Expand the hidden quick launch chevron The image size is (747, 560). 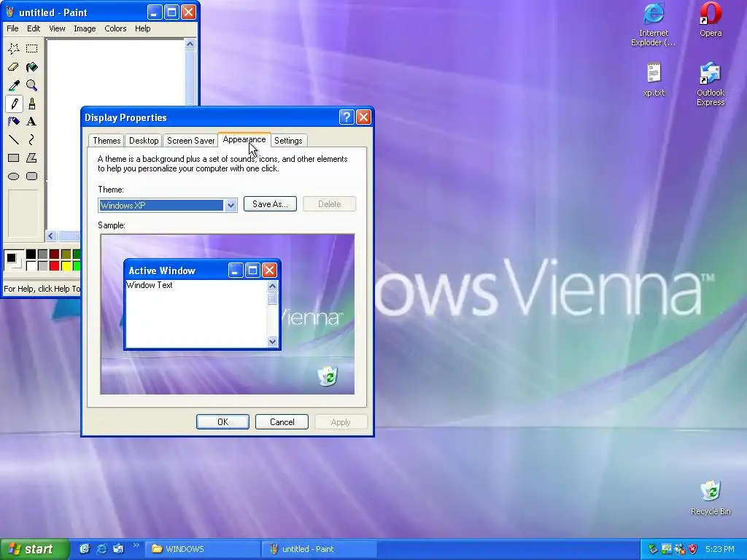click(x=136, y=545)
